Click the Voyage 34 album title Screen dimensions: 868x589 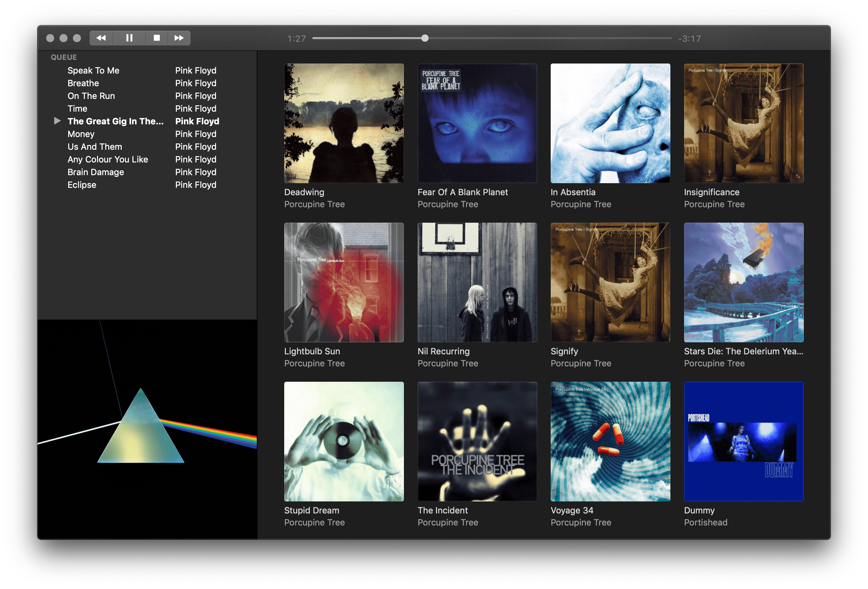[572, 510]
